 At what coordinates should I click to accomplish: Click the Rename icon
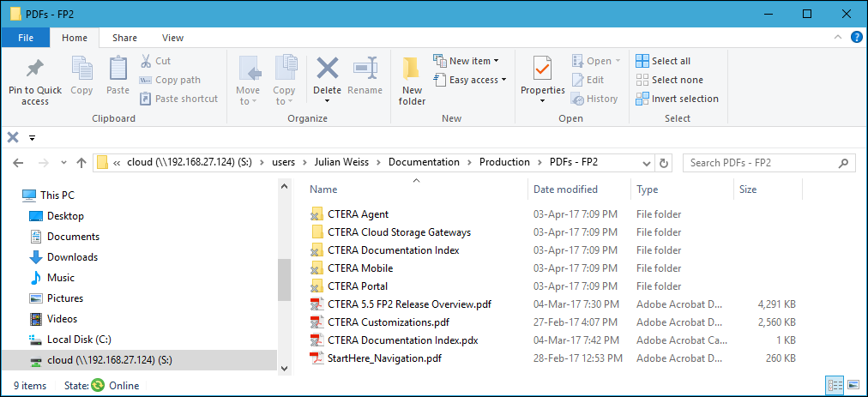pyautogui.click(x=365, y=68)
